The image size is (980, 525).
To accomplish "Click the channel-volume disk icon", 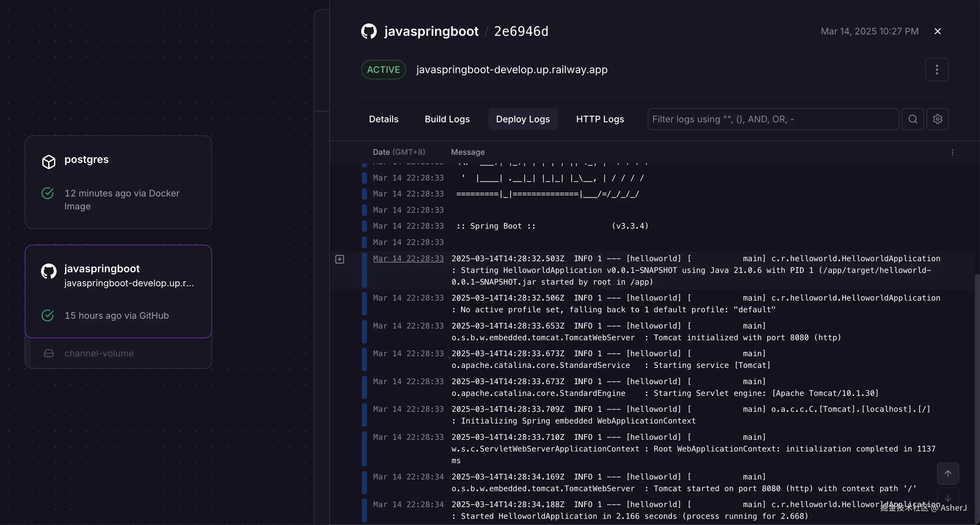I will (x=49, y=354).
